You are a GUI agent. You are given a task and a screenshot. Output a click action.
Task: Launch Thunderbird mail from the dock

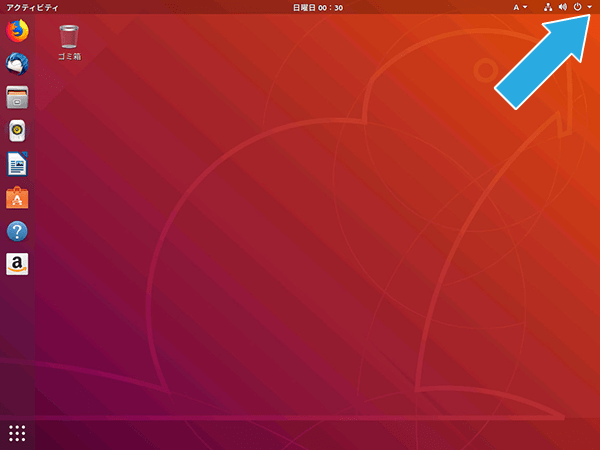pos(17,64)
